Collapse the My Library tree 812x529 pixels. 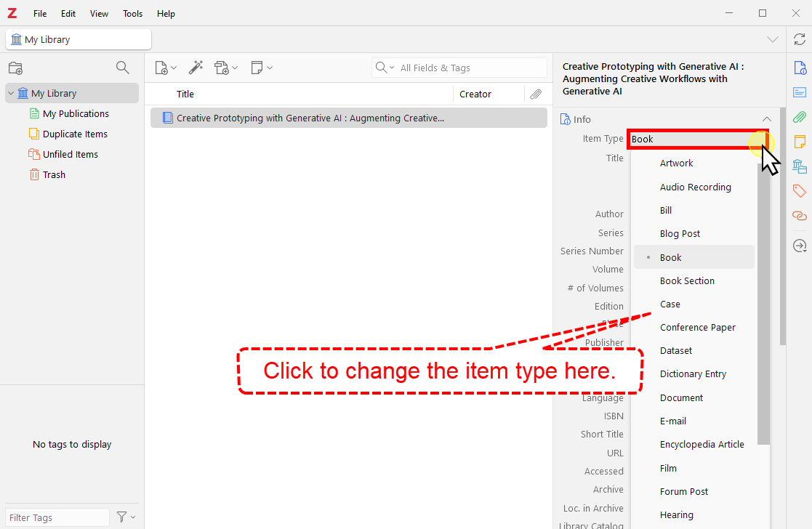[11, 93]
